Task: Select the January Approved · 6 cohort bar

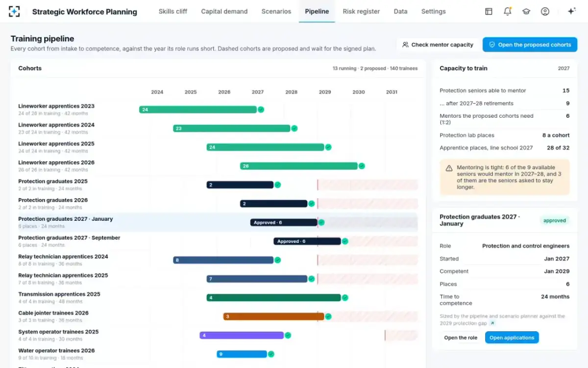Action: 284,222
